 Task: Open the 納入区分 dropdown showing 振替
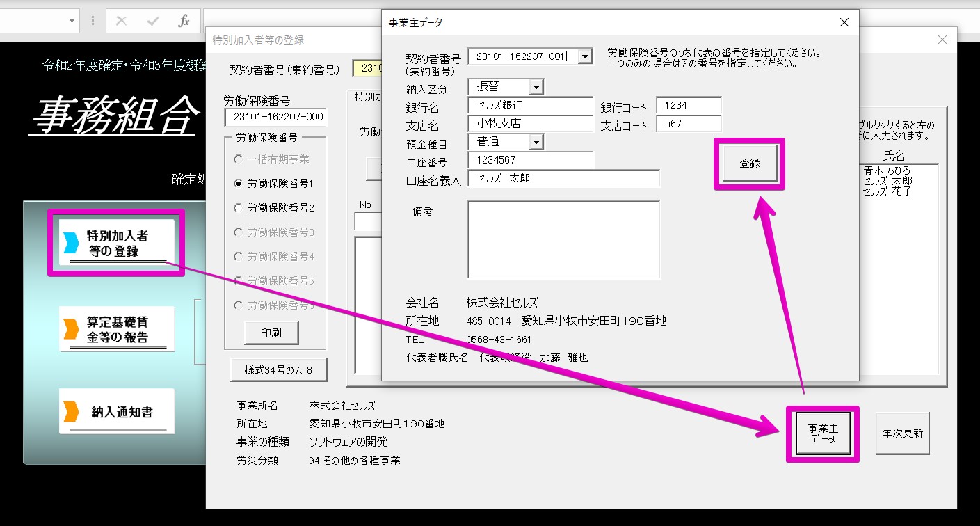pos(536,87)
